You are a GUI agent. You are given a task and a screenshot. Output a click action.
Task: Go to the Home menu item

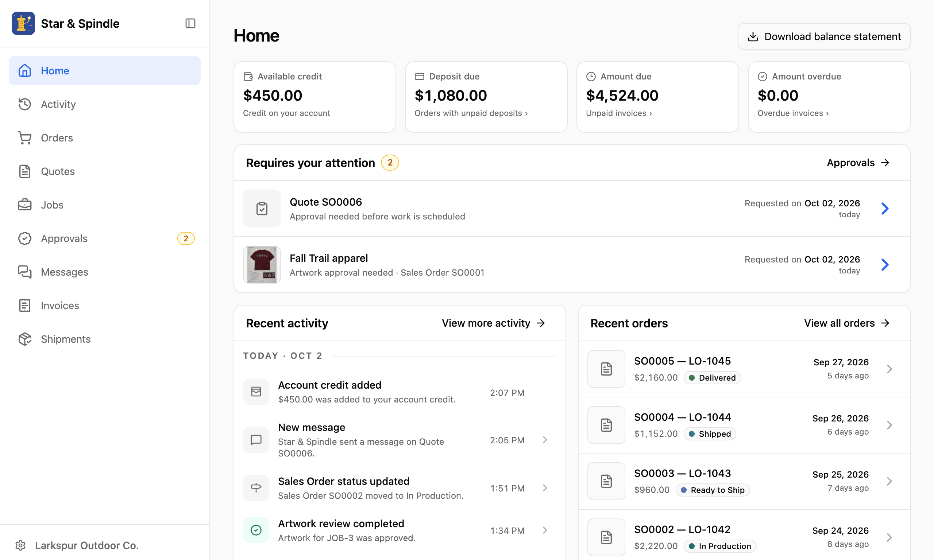point(105,71)
